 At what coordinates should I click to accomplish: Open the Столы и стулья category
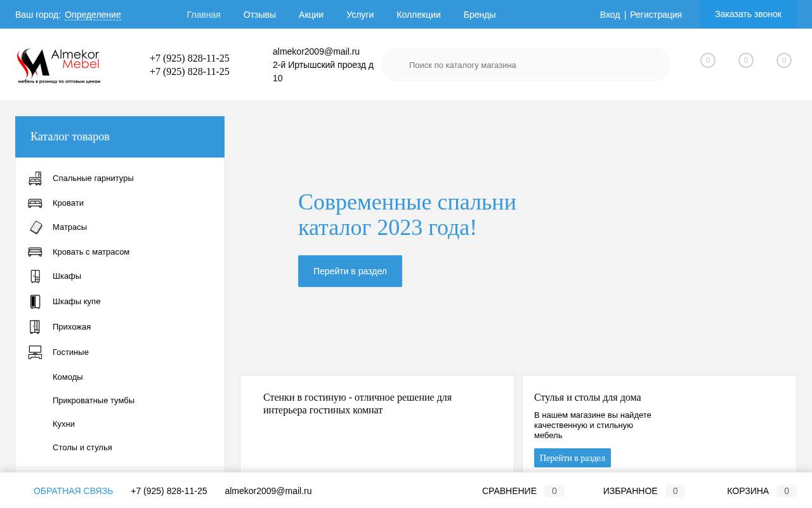pyautogui.click(x=82, y=448)
